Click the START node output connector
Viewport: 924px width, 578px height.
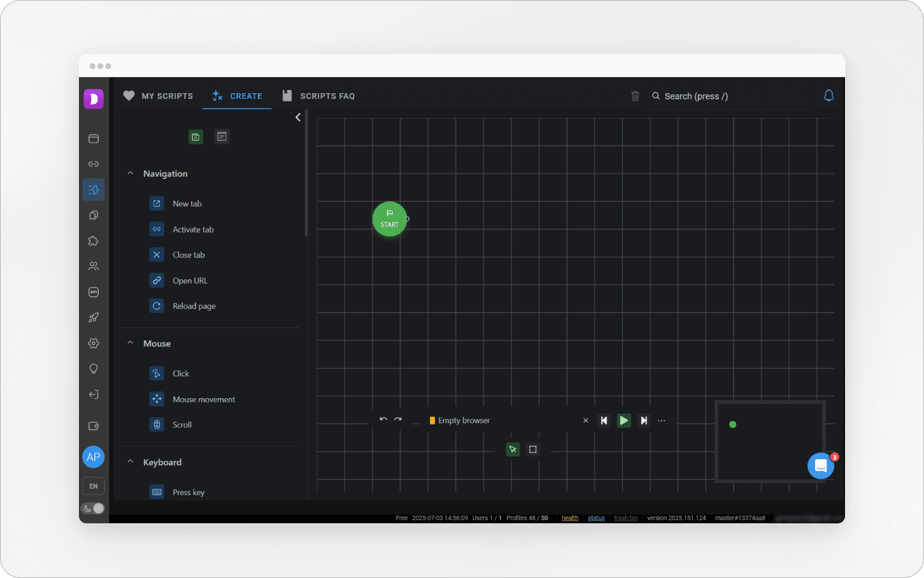click(407, 219)
